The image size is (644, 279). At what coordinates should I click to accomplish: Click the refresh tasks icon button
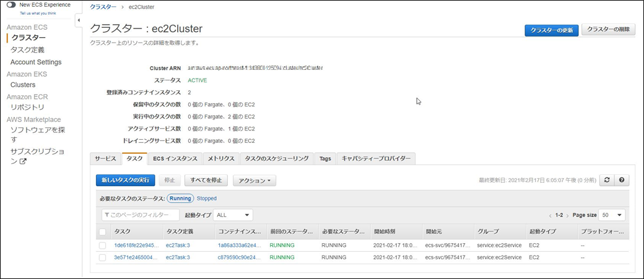(607, 180)
